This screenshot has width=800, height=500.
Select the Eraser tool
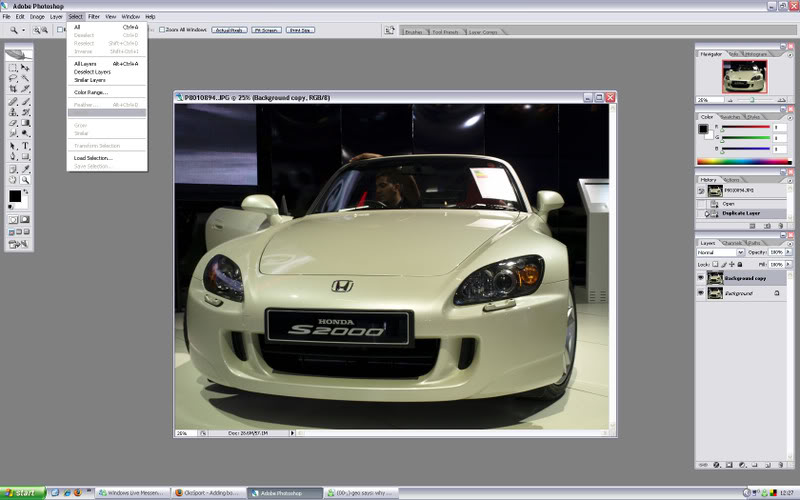(x=13, y=122)
